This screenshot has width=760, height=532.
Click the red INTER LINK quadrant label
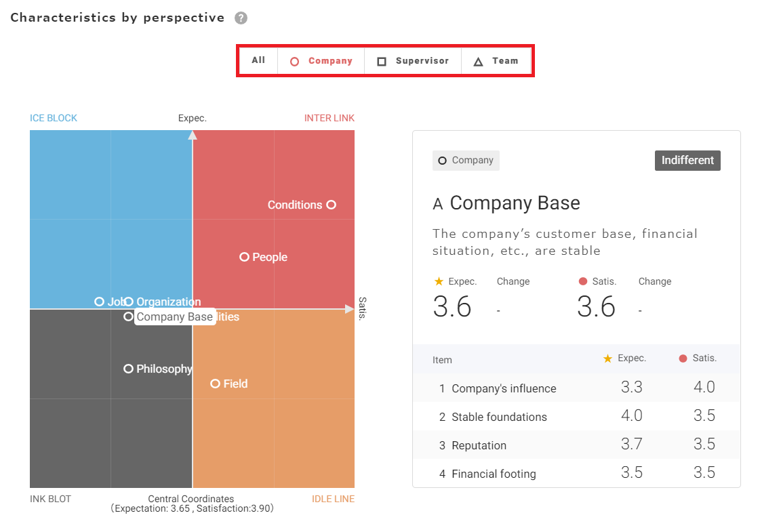point(329,118)
